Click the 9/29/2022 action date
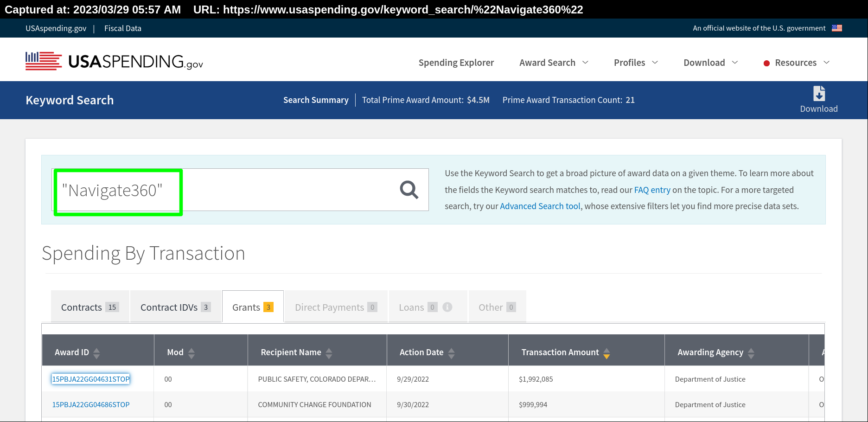Screen dimensions: 868x422 point(413,379)
